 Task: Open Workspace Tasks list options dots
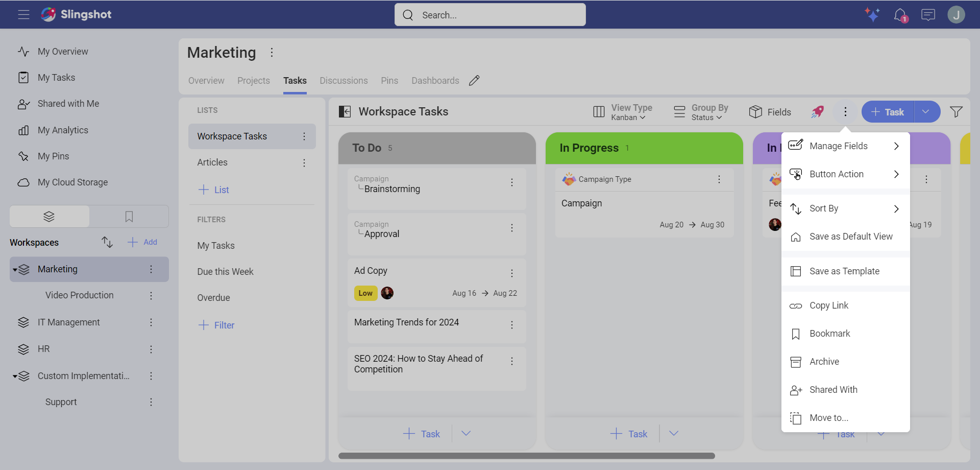coord(304,136)
